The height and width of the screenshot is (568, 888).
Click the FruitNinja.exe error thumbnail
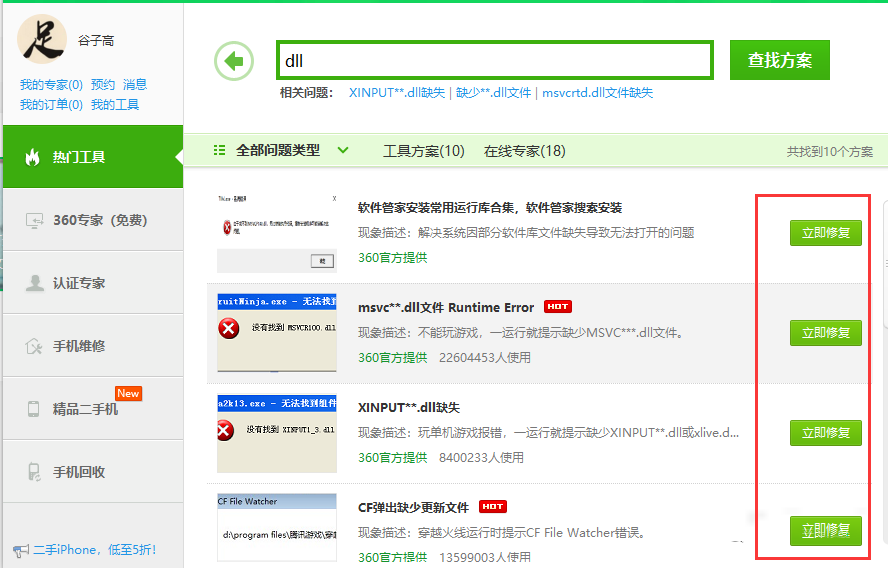pyautogui.click(x=277, y=333)
